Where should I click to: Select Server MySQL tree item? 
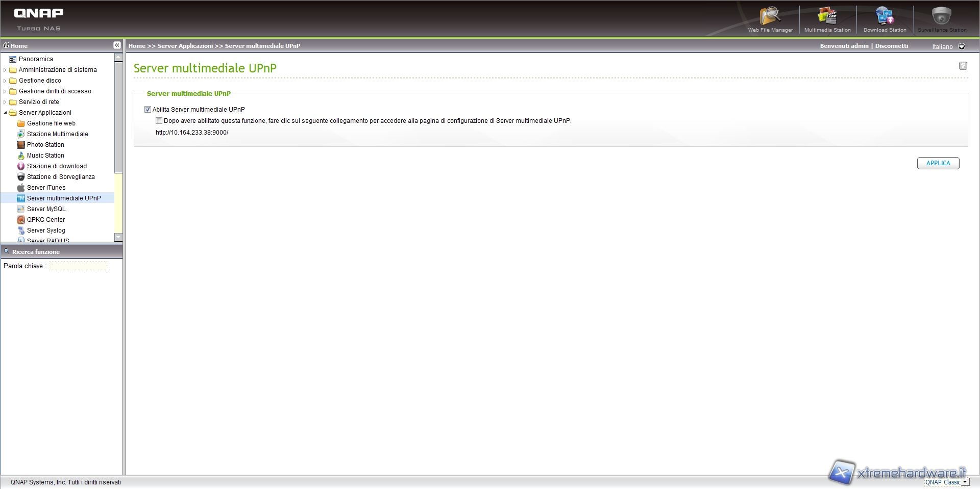46,209
